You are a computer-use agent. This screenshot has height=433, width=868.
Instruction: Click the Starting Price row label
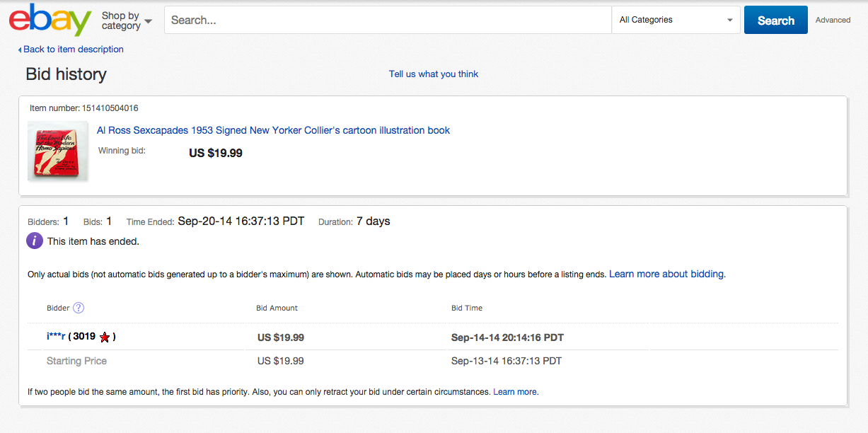[x=76, y=361]
